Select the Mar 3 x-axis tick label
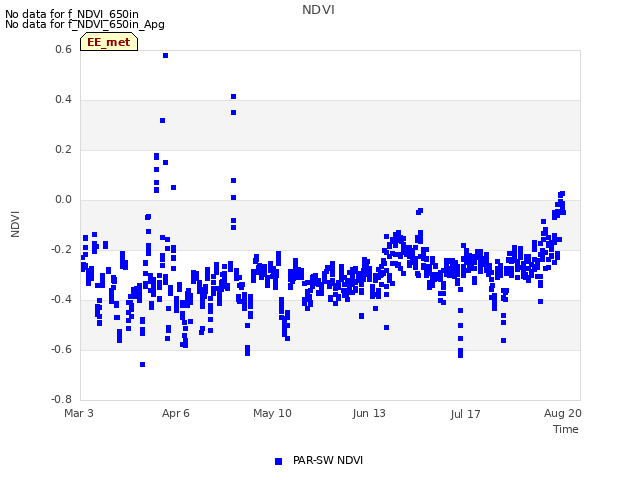The image size is (640, 480). [x=79, y=413]
